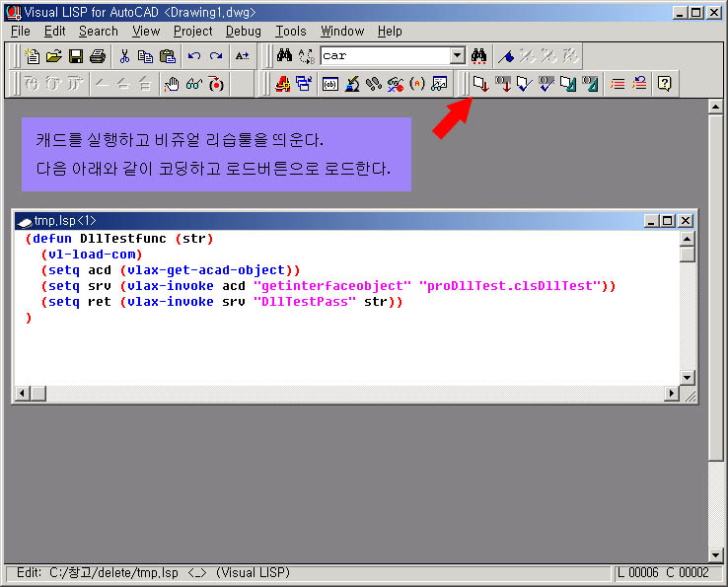Open the Watch window icon
Screen dimensions: 728x587
(439, 84)
